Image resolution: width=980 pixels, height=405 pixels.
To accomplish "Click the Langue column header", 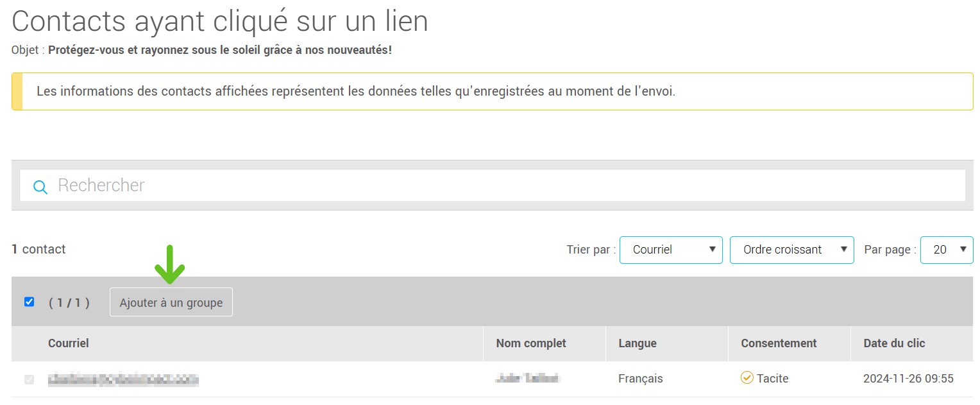I will pos(638,343).
